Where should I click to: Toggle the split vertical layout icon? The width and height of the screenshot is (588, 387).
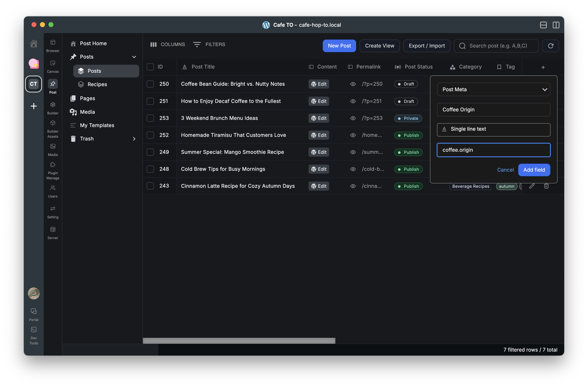[x=556, y=25]
